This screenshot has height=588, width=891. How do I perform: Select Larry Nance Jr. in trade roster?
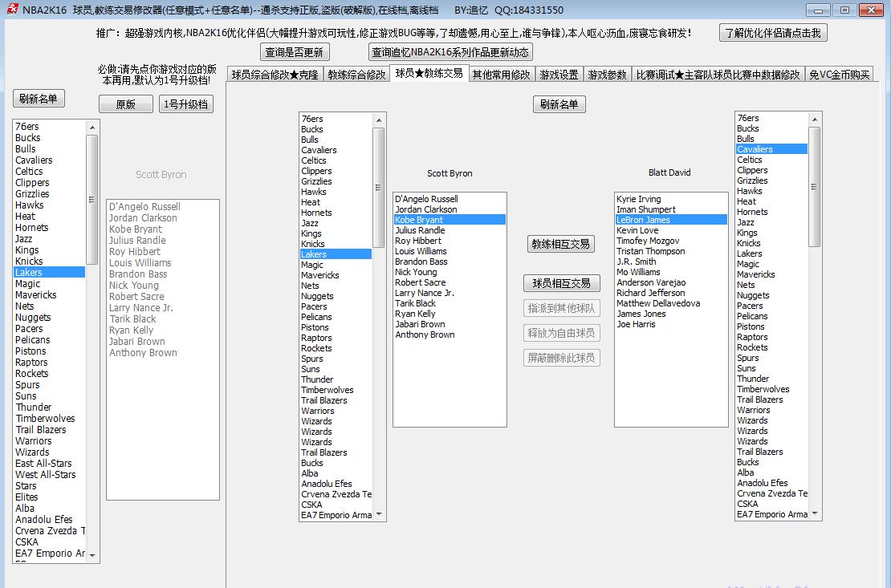pos(450,293)
